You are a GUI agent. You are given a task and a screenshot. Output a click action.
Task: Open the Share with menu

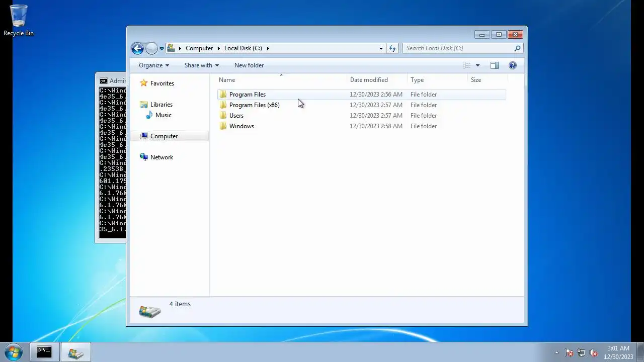[201, 65]
